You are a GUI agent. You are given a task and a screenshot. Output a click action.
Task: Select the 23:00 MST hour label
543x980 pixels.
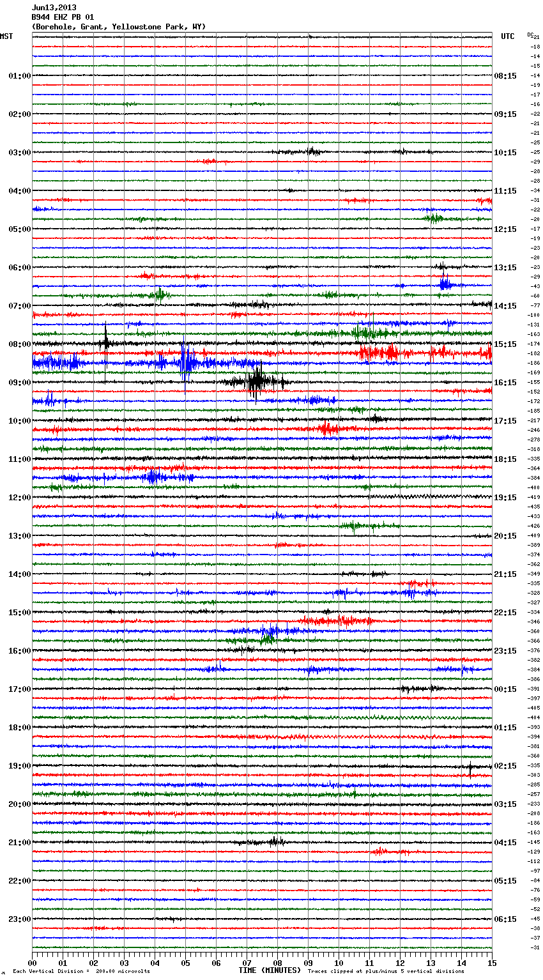(x=19, y=919)
